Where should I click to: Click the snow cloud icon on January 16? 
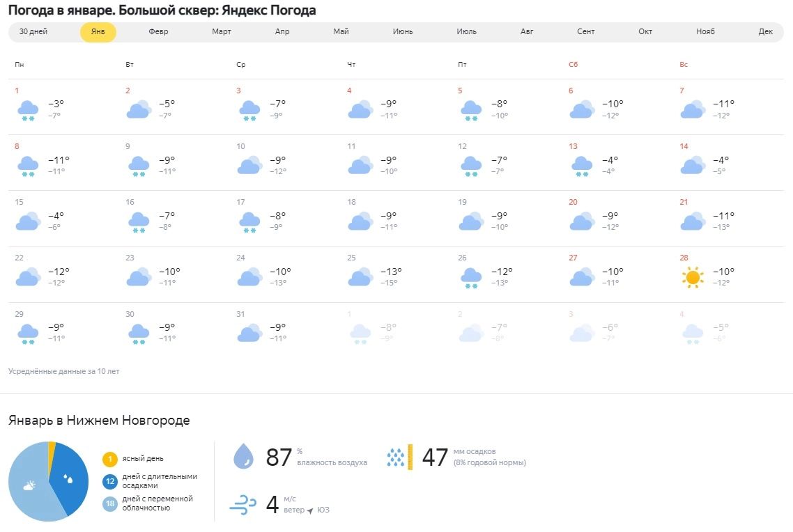click(x=139, y=222)
